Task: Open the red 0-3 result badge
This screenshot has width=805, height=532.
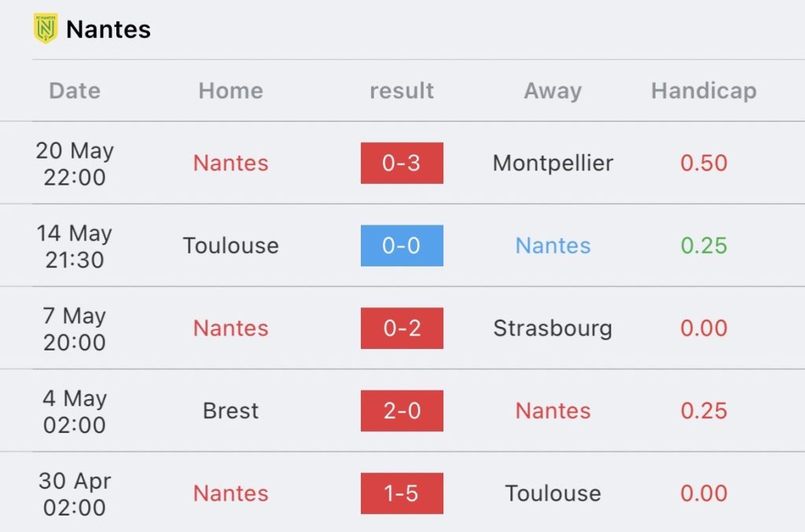Action: click(x=402, y=163)
